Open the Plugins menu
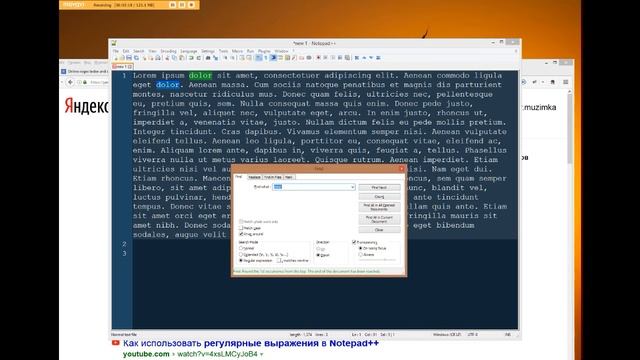 click(264, 51)
